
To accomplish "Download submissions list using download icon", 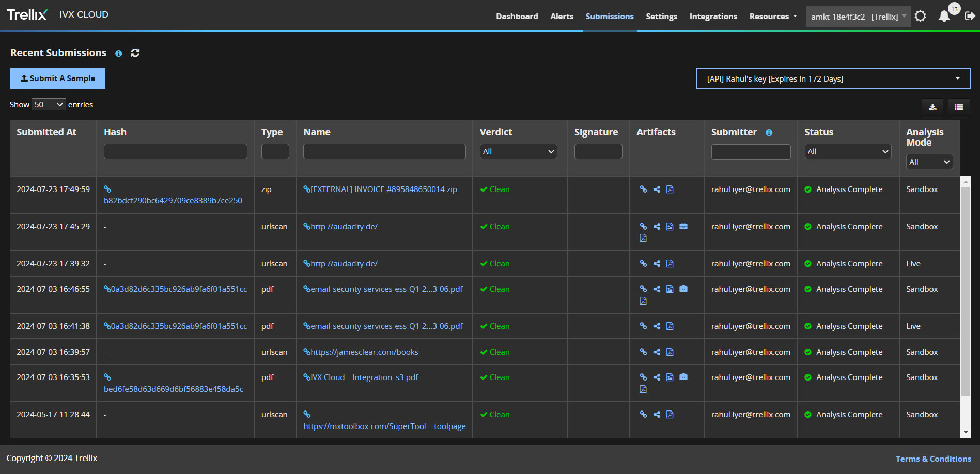I will pos(932,107).
